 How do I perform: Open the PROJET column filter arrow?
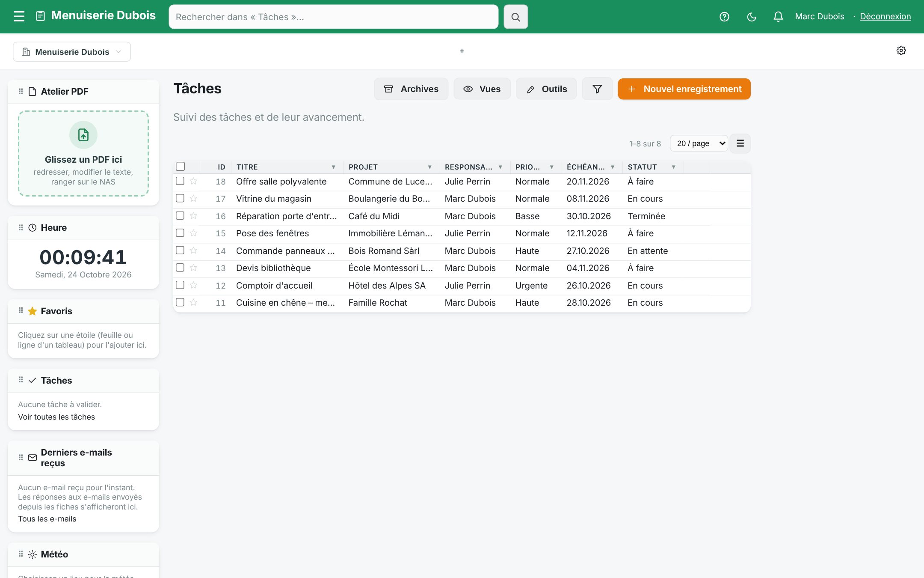pos(429,167)
